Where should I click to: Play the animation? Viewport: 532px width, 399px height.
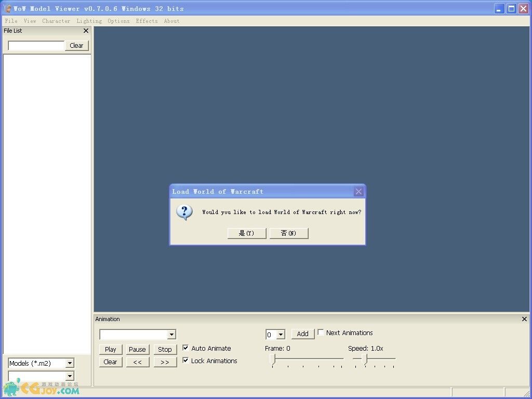point(111,349)
